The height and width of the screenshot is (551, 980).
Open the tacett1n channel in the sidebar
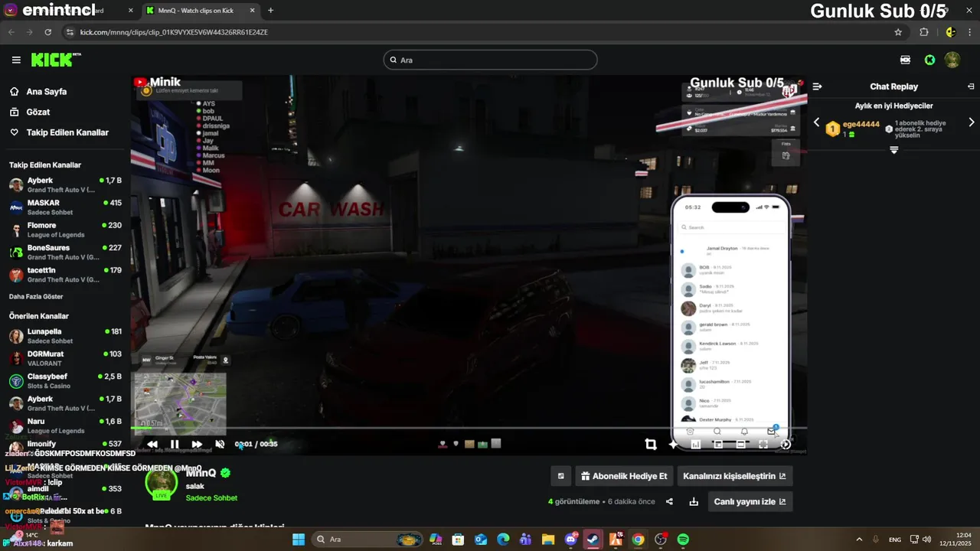pyautogui.click(x=65, y=274)
